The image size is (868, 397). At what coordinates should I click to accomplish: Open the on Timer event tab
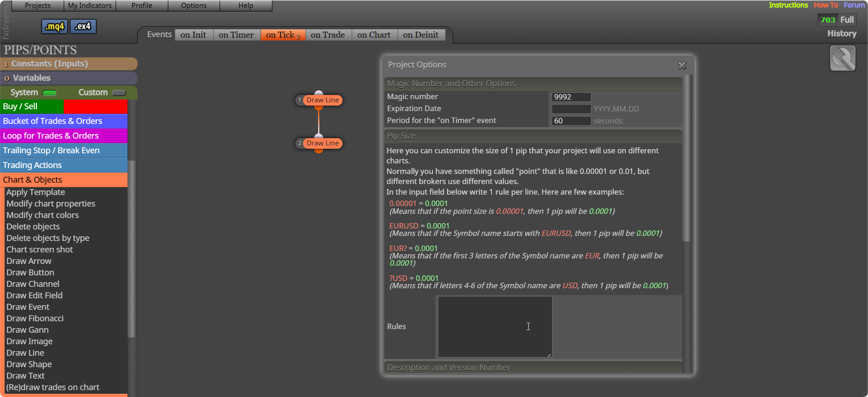point(236,35)
